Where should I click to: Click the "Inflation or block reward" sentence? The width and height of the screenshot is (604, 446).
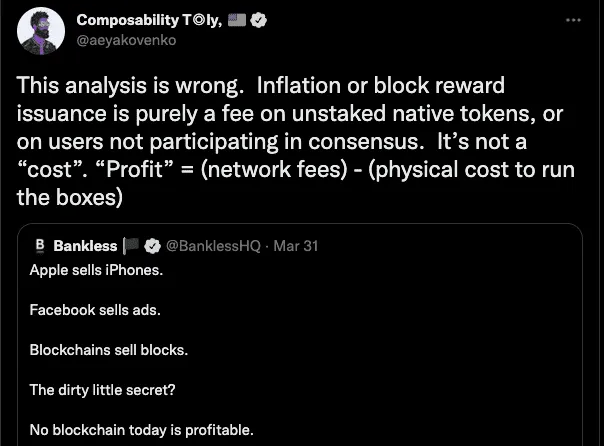tap(389, 85)
